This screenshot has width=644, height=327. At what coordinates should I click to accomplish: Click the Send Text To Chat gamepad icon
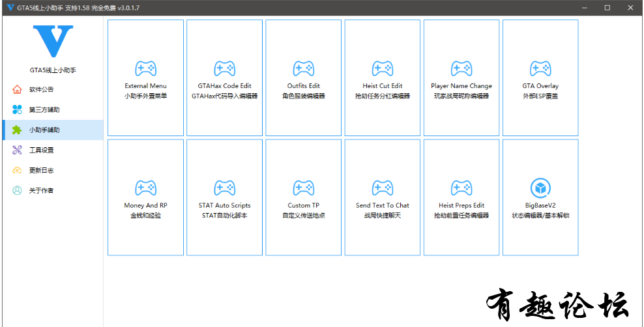point(383,188)
